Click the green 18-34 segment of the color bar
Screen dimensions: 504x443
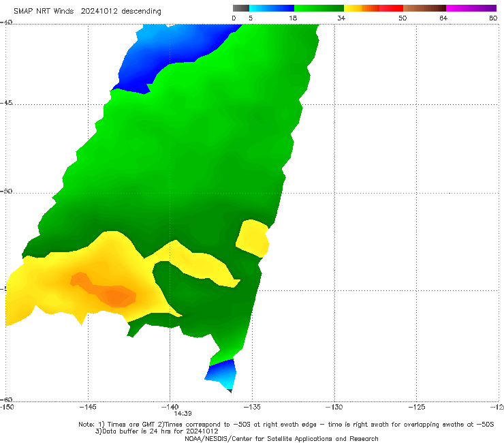[319, 8]
